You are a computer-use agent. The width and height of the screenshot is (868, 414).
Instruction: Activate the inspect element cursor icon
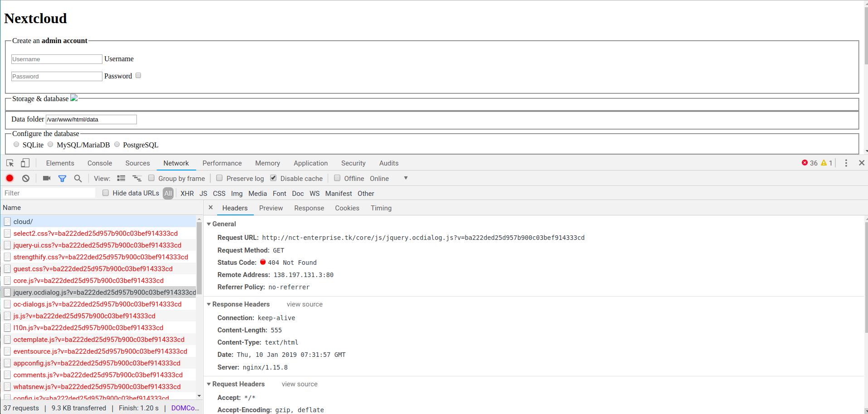click(x=10, y=162)
